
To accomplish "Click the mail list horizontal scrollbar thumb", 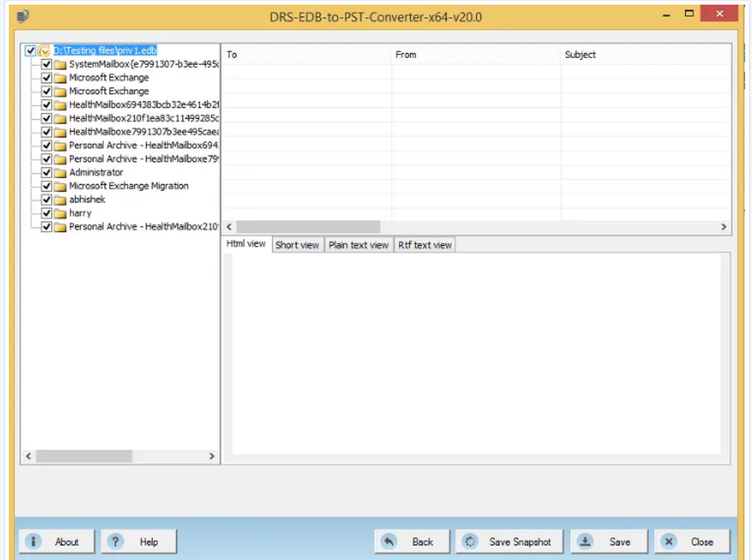I will [x=308, y=227].
